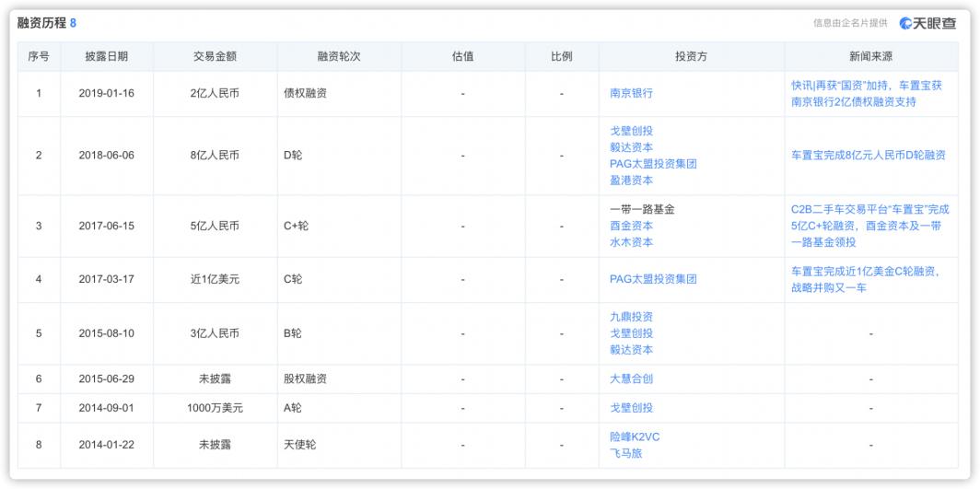Click the 交易金额 column header
The image size is (980, 489).
click(215, 56)
